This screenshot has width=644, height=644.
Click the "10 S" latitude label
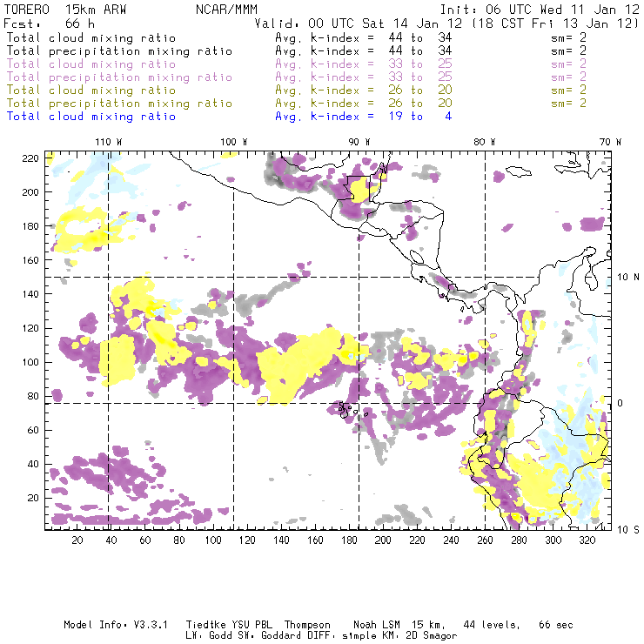628,530
